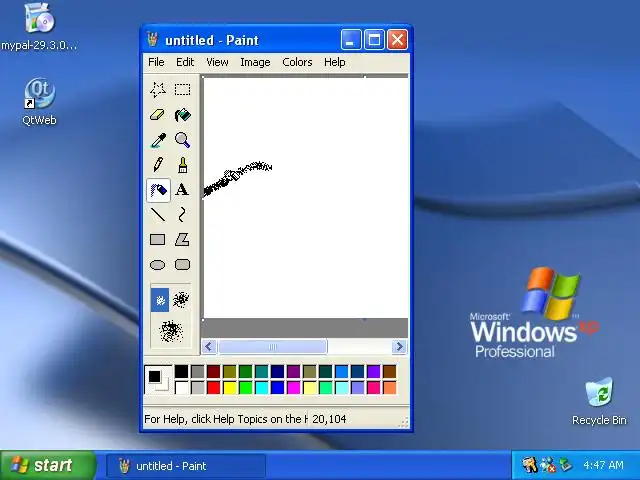Close the Paint window
The height and width of the screenshot is (480, 640).
pos(397,40)
